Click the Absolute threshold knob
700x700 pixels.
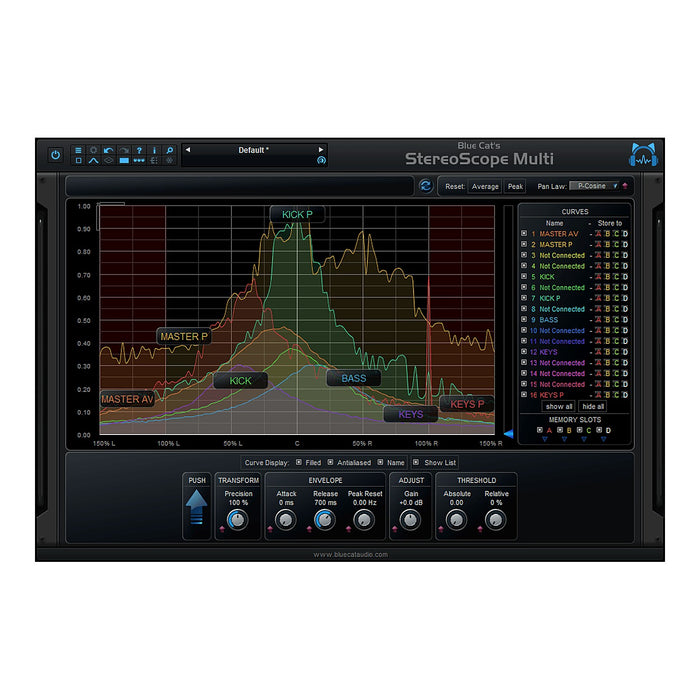pyautogui.click(x=456, y=520)
